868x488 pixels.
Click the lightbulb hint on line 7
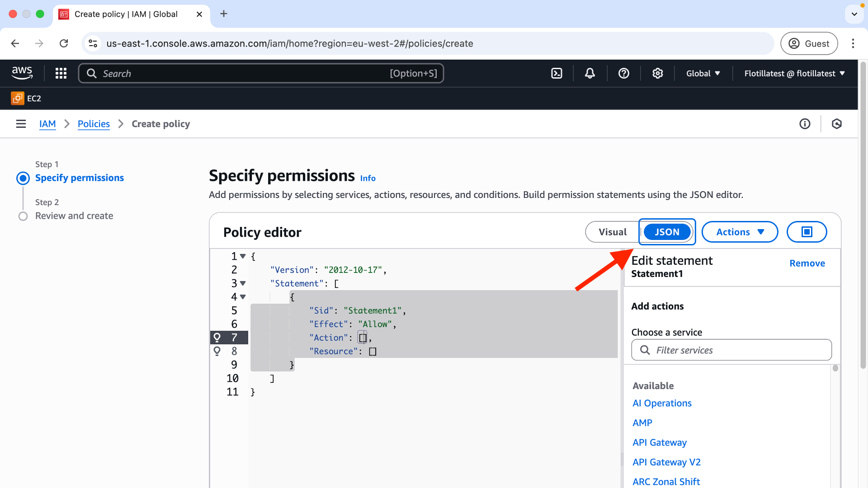(217, 338)
